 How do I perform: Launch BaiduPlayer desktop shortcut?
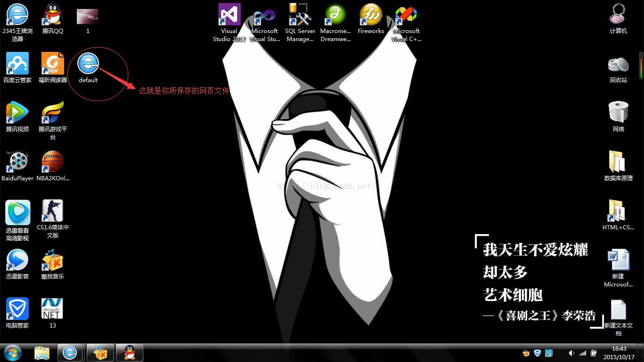[x=17, y=166]
